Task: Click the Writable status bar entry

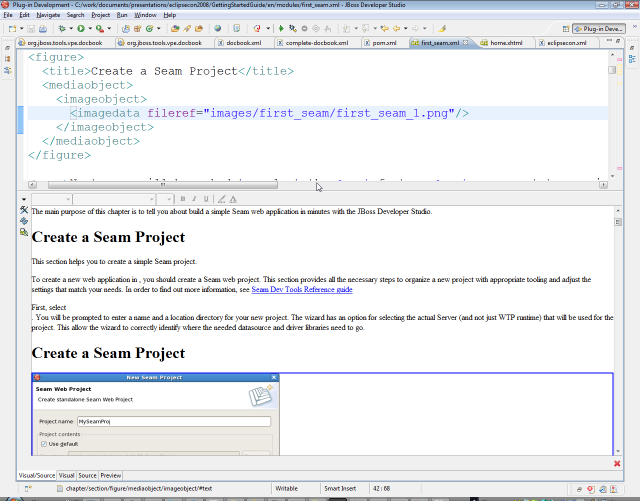Action: pos(286,488)
